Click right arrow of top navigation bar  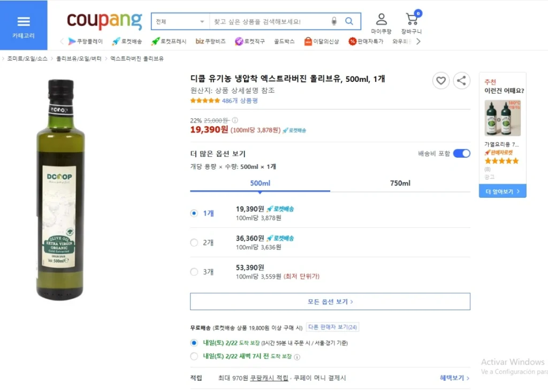tap(418, 41)
